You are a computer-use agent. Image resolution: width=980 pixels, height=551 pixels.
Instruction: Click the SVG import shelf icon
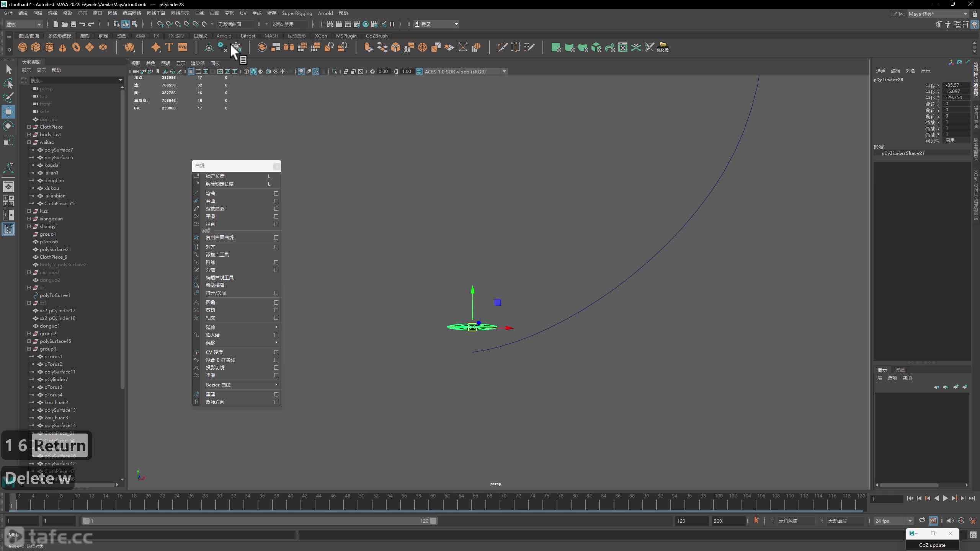183,47
